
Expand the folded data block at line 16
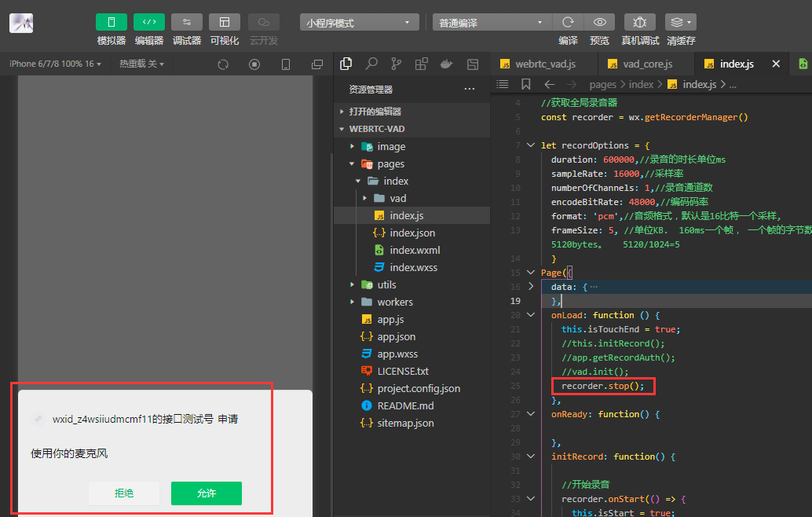tap(531, 286)
